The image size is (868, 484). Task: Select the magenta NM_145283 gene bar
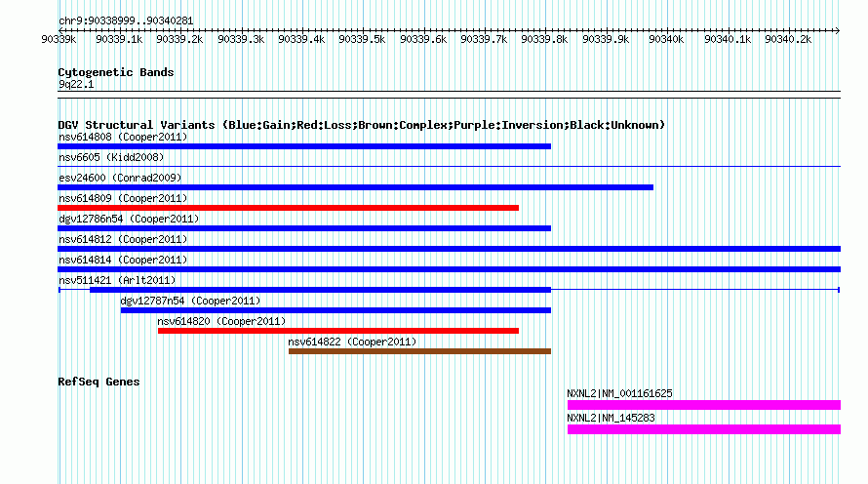point(704,429)
